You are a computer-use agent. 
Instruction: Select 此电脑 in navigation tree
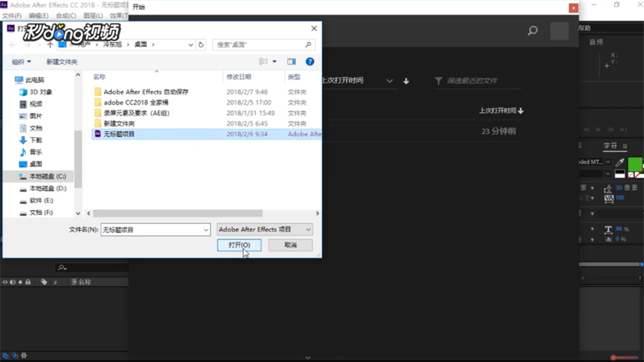click(29, 80)
